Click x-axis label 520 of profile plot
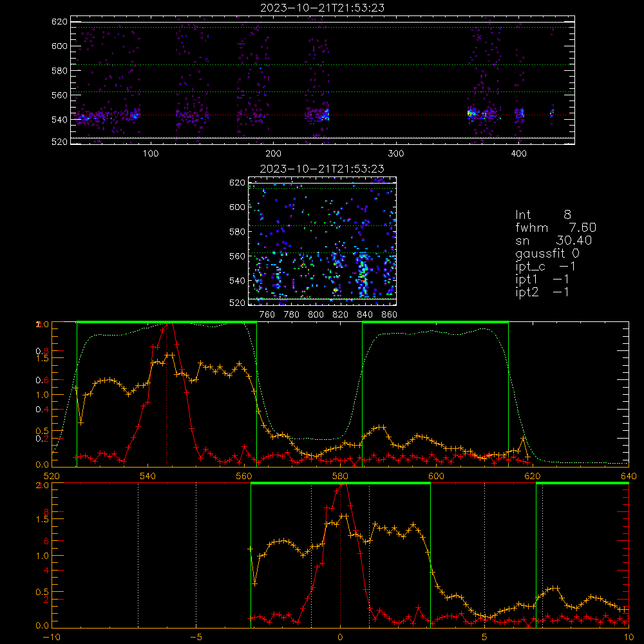644x644 pixels. [52, 476]
